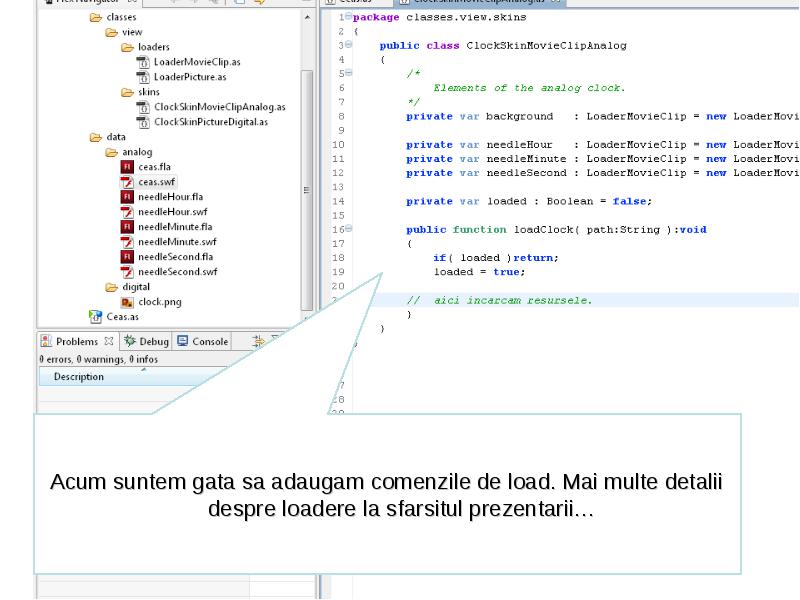Click the navigator vertical scrollbar thumb
The width and height of the screenshot is (800, 600).
click(307, 190)
